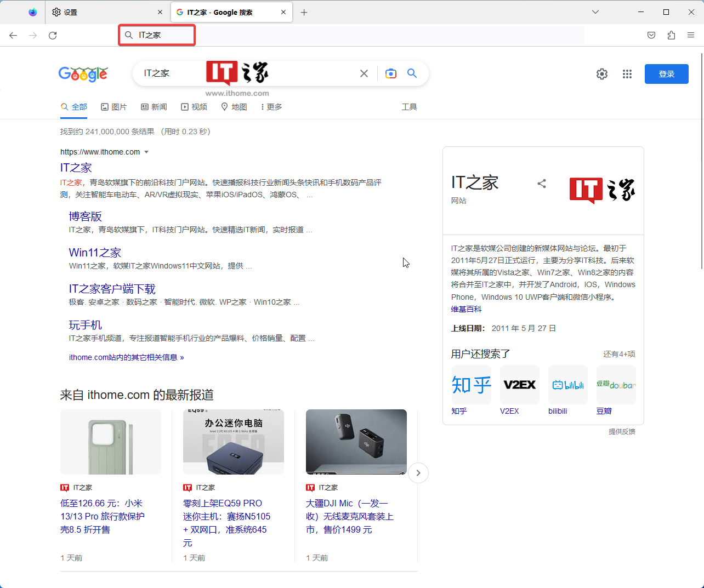Viewport: 704px width, 588px height.
Task: Expand the list all tabs dropdown
Action: click(x=595, y=12)
